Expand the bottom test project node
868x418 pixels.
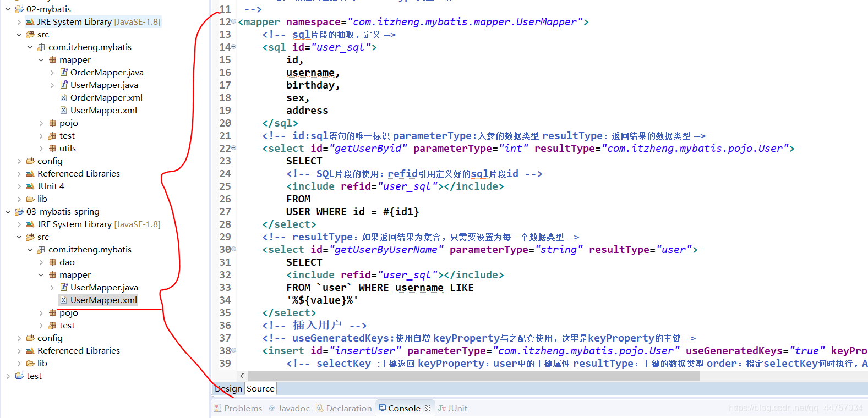coord(8,376)
